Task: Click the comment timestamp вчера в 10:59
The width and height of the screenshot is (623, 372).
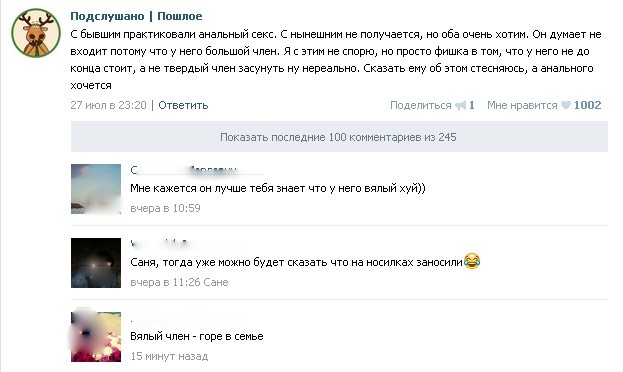Action: [x=165, y=208]
